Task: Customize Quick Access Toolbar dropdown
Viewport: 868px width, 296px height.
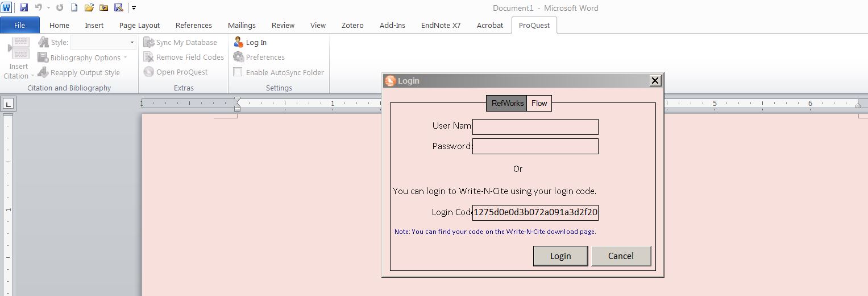Action: pyautogui.click(x=134, y=8)
